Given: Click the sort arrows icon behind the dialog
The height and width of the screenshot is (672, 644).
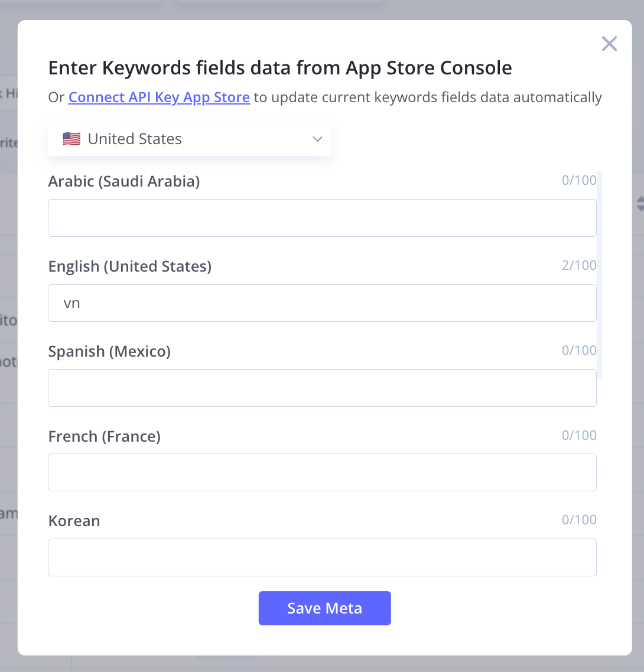Looking at the screenshot, I should [x=640, y=204].
